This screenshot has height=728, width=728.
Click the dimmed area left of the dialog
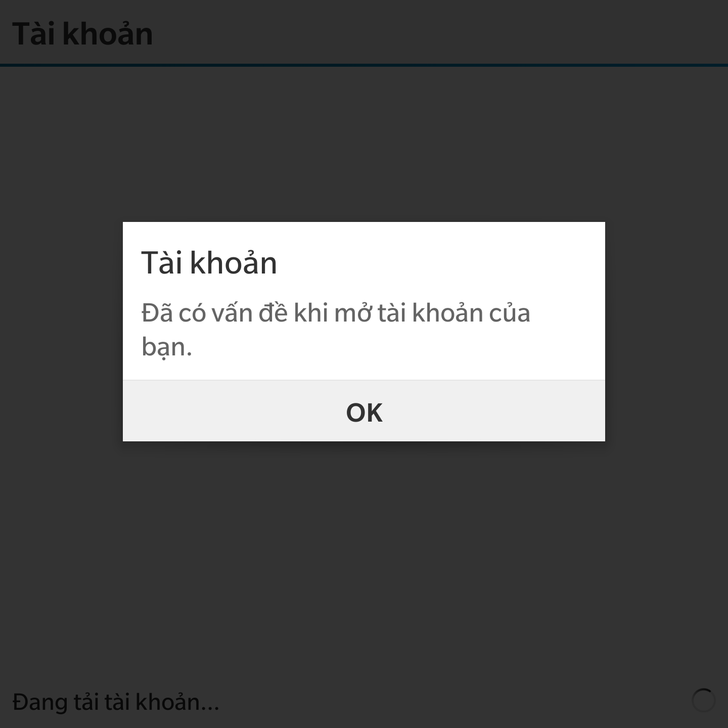(61, 331)
